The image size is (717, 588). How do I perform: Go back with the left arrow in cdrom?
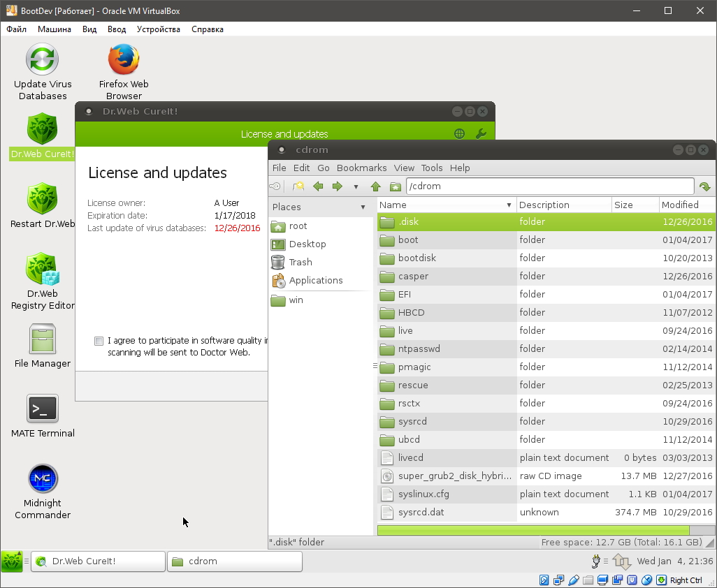pyautogui.click(x=318, y=186)
